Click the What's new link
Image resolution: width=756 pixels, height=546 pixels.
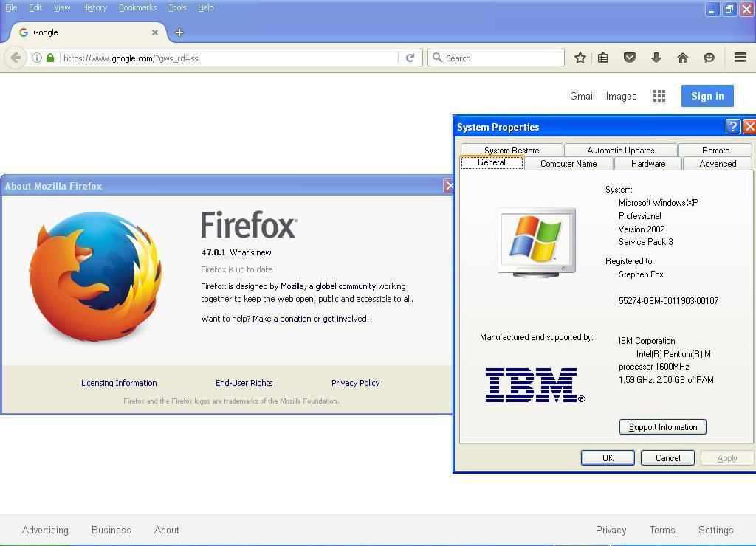point(251,252)
